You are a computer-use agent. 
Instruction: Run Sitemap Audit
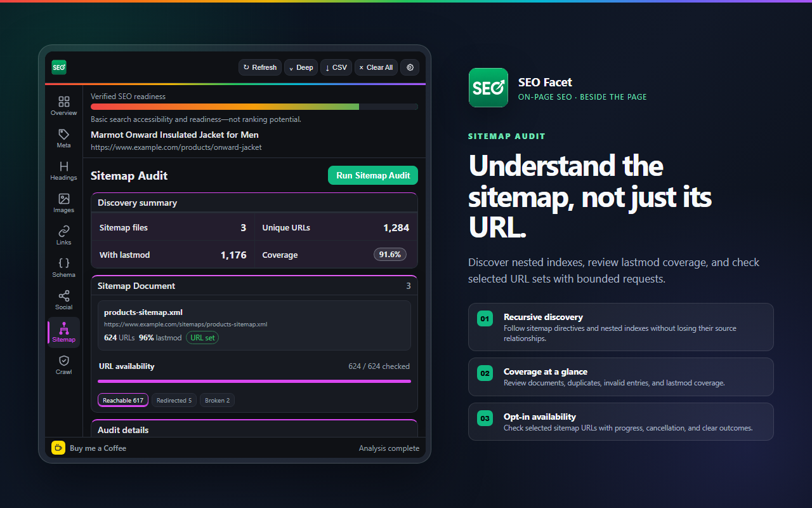click(373, 176)
